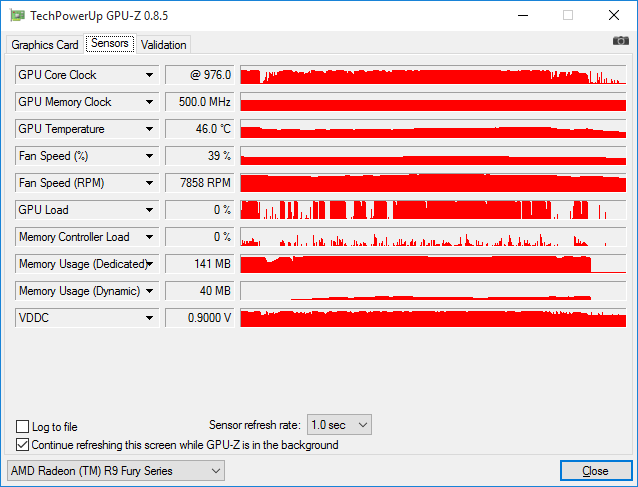The width and height of the screenshot is (638, 487).
Task: Click the '40 MB' dynamic memory value
Action: (200, 291)
